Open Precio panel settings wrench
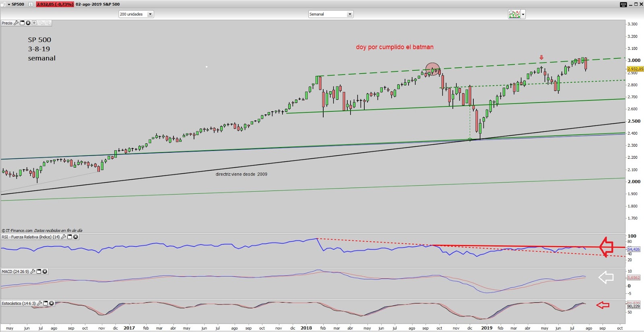Screen dimensions: 644x332 click(16, 23)
